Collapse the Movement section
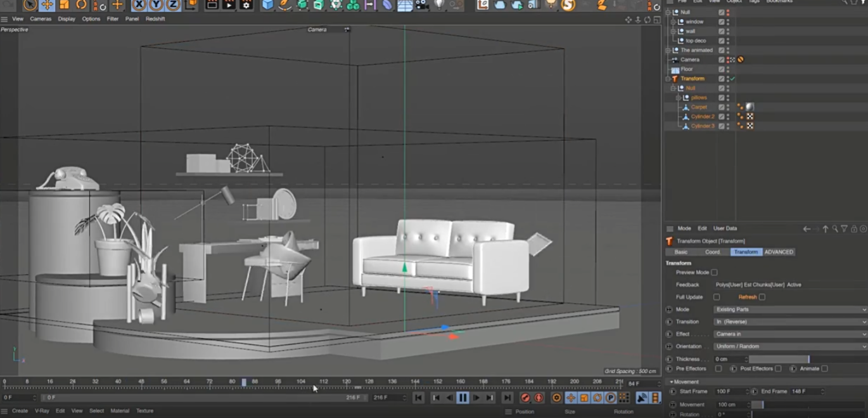This screenshot has width=868, height=418. (x=672, y=382)
